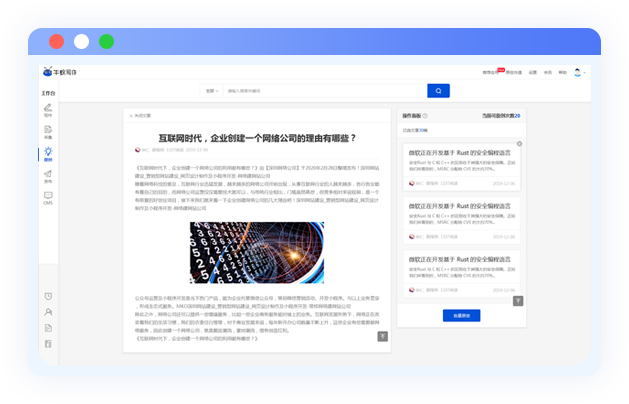Image resolution: width=629 pixels, height=404 pixels.
Task: Click the blue search magnifier button
Action: click(x=438, y=90)
